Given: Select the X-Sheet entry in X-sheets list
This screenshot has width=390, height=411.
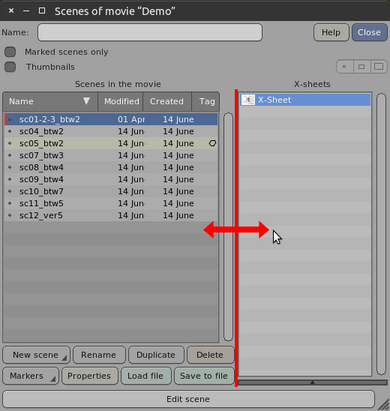Looking at the screenshot, I should click(305, 100).
